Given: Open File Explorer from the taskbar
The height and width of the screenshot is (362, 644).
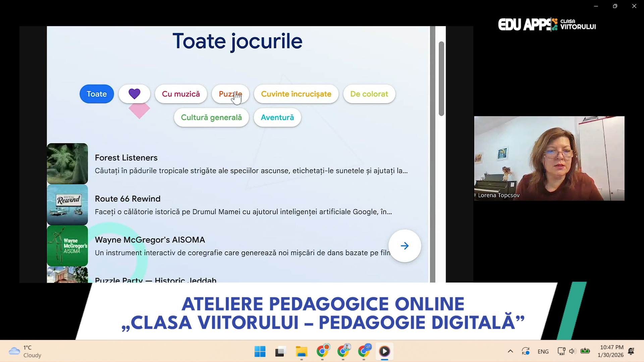Looking at the screenshot, I should click(x=301, y=351).
